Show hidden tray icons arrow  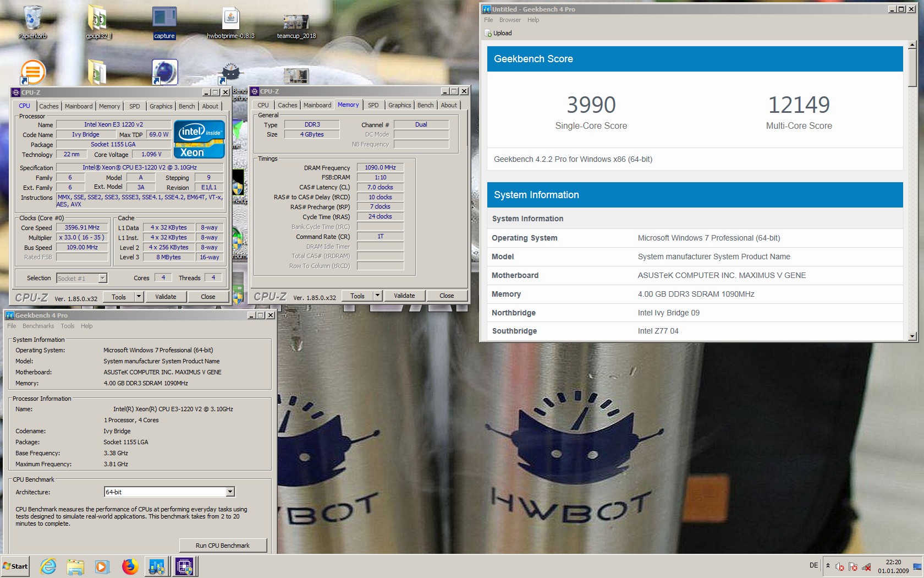point(828,566)
